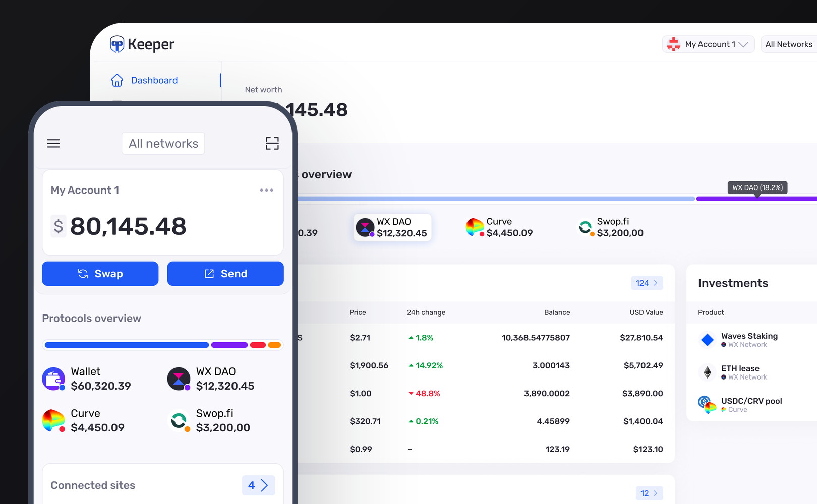Click the Swop.fi icon in desktop overview
This screenshot has width=817, height=504.
coord(585,227)
